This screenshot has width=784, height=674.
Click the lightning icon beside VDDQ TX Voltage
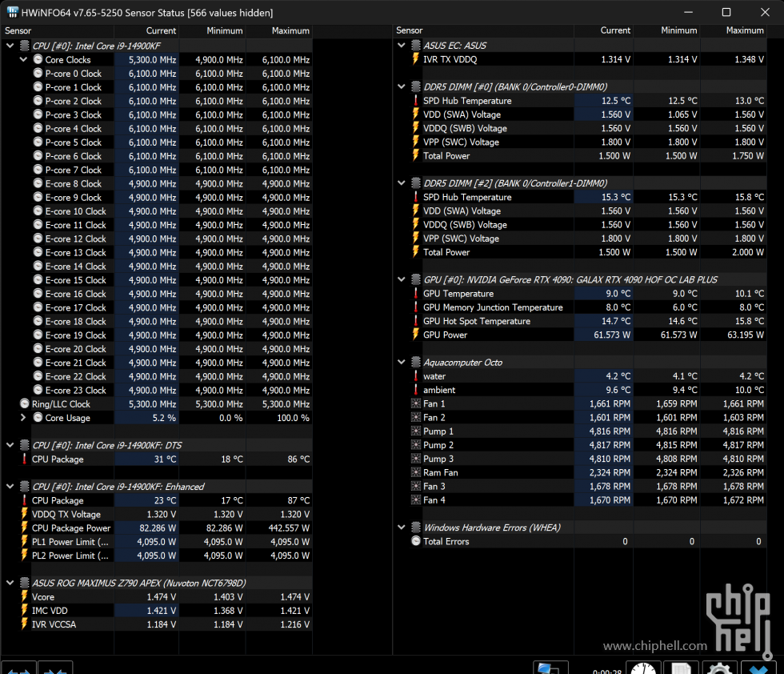[24, 514]
